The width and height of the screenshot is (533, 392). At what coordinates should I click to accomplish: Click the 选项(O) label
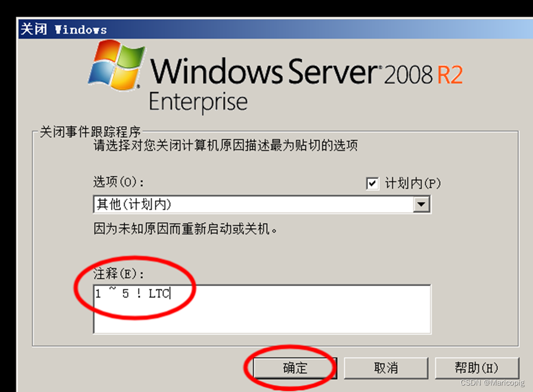click(x=119, y=182)
